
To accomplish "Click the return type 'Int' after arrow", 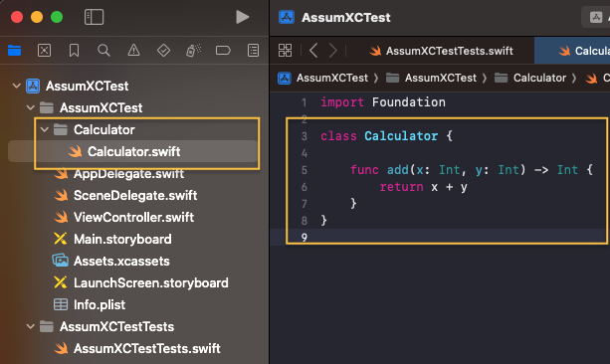I will pyautogui.click(x=567, y=170).
